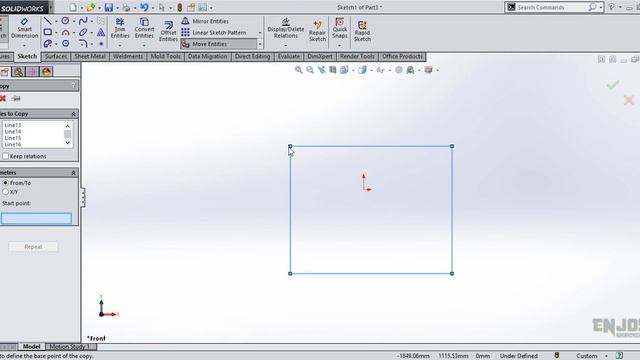Expand the Trim Entities dropdown arrow

120,45
